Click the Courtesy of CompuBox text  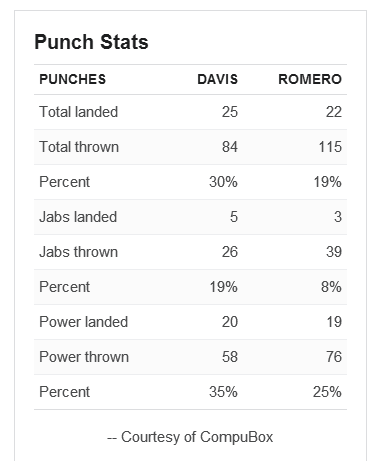tap(190, 437)
